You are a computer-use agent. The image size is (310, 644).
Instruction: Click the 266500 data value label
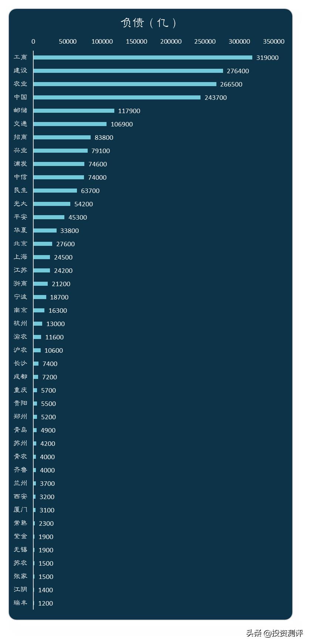(231, 84)
